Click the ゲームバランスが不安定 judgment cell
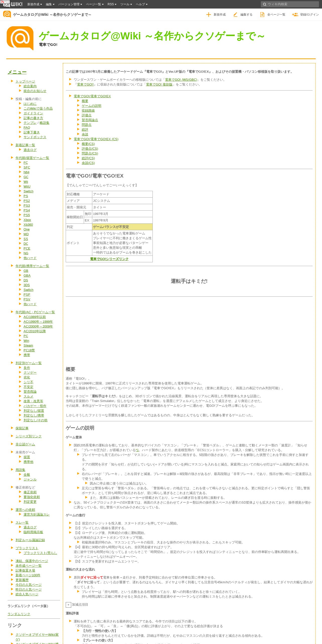This screenshot has width=322, height=644. (x=122, y=227)
